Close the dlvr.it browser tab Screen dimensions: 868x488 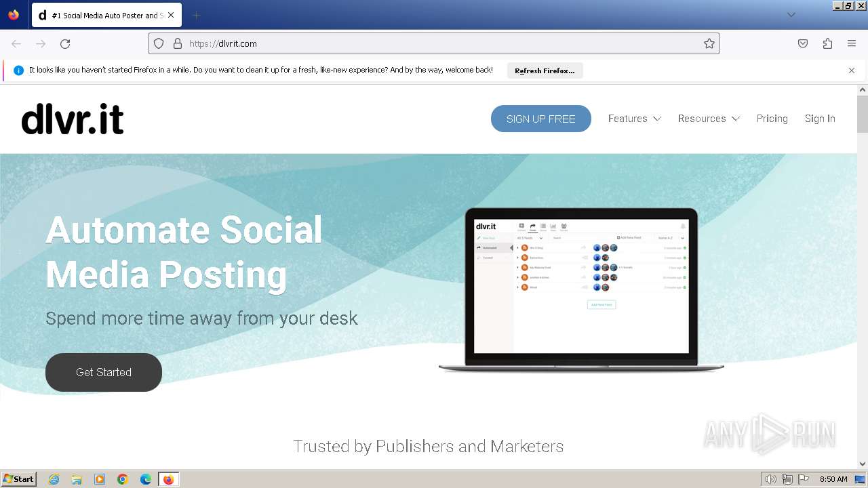[171, 15]
